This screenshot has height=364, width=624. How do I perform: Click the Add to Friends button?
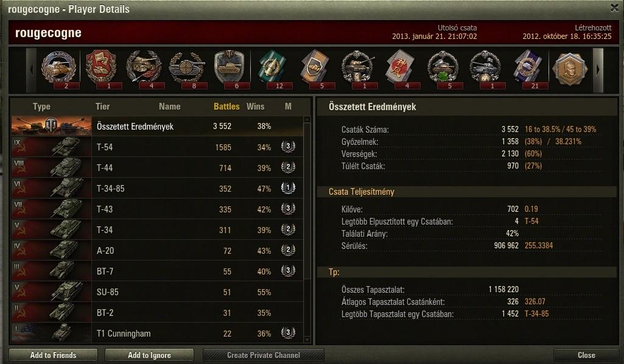tap(54, 355)
